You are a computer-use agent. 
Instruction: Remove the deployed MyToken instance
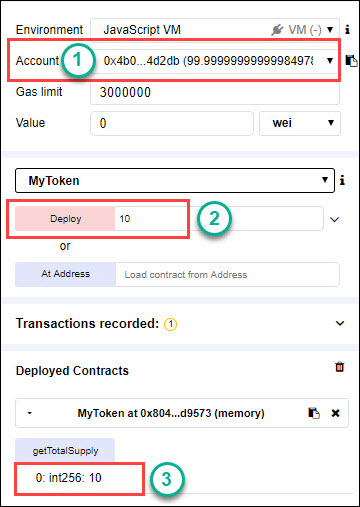coord(335,413)
